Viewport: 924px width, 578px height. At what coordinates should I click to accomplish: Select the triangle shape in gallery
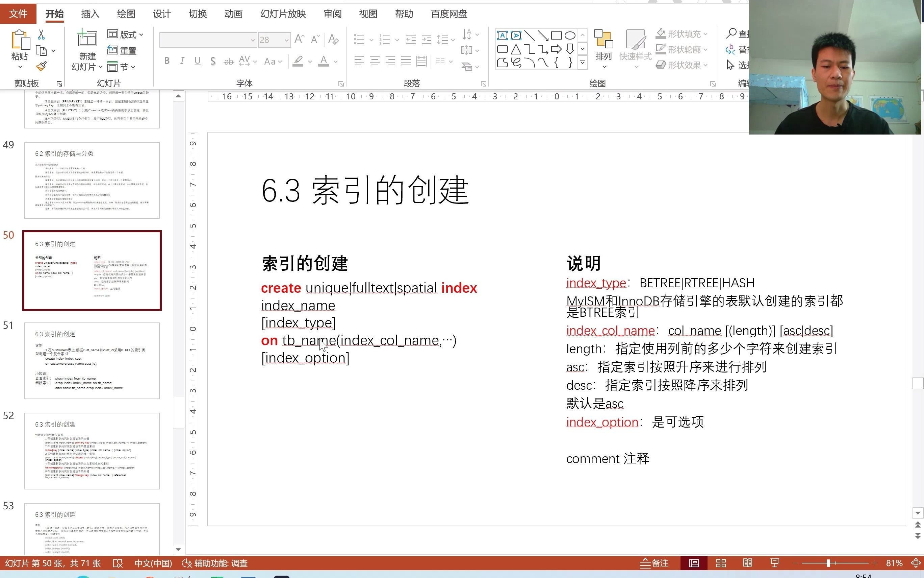point(516,49)
